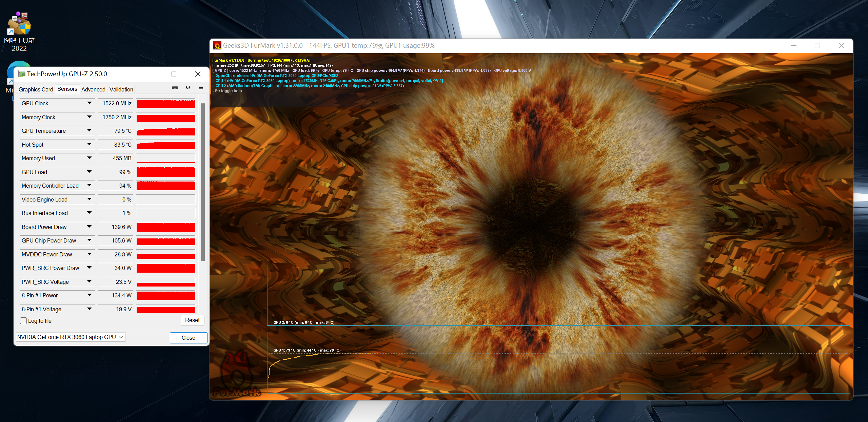This screenshot has width=868, height=422.
Task: Open the GPU Clock sensor dropdown
Action: click(x=89, y=103)
